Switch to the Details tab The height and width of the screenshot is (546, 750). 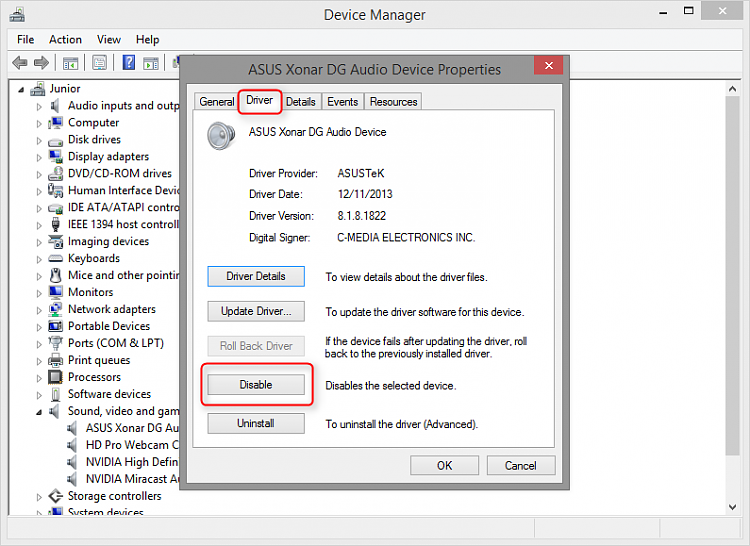coord(301,102)
